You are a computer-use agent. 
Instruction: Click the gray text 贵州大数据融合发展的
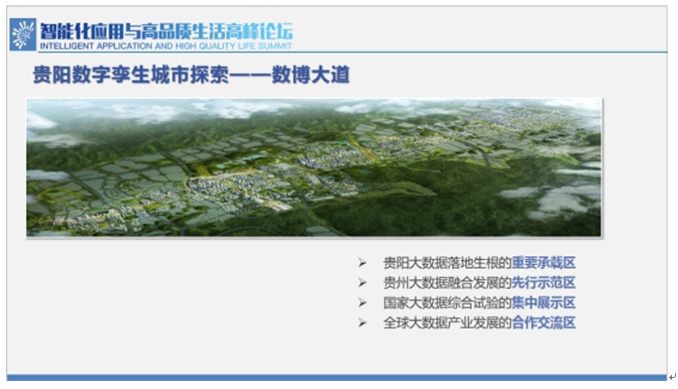(x=448, y=283)
